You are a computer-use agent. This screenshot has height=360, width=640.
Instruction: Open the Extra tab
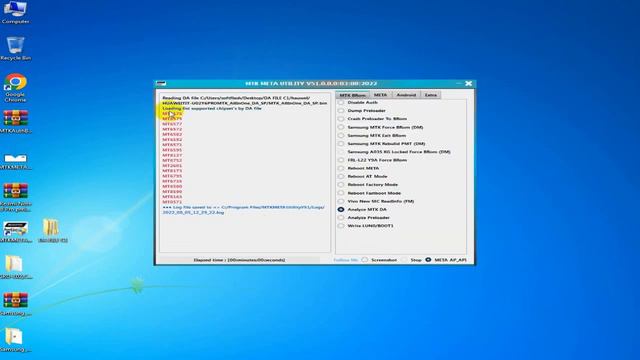(431, 95)
